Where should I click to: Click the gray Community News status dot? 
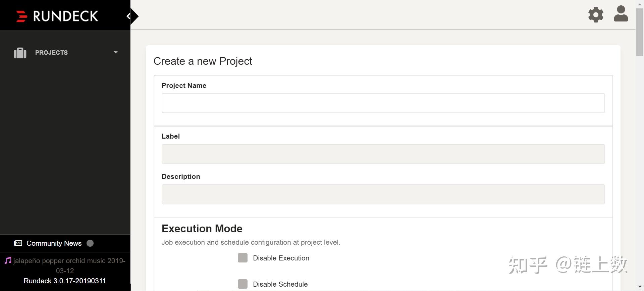[x=90, y=243]
